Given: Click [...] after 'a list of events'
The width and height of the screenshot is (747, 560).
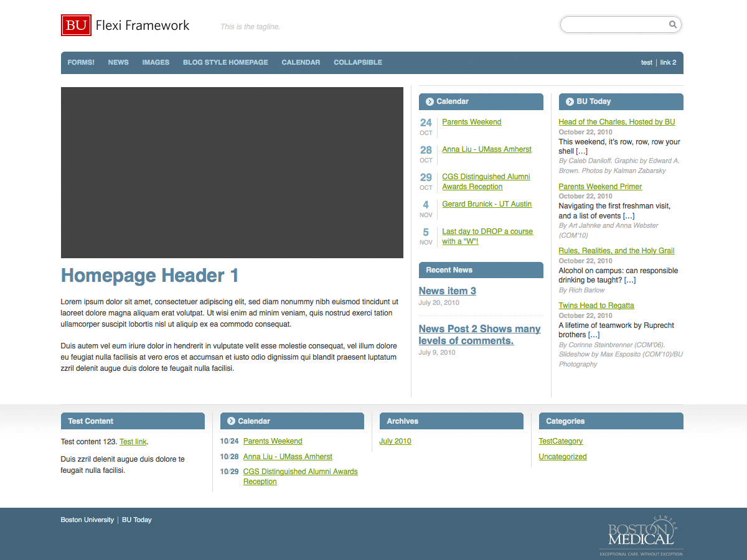Looking at the screenshot, I should (x=629, y=216).
